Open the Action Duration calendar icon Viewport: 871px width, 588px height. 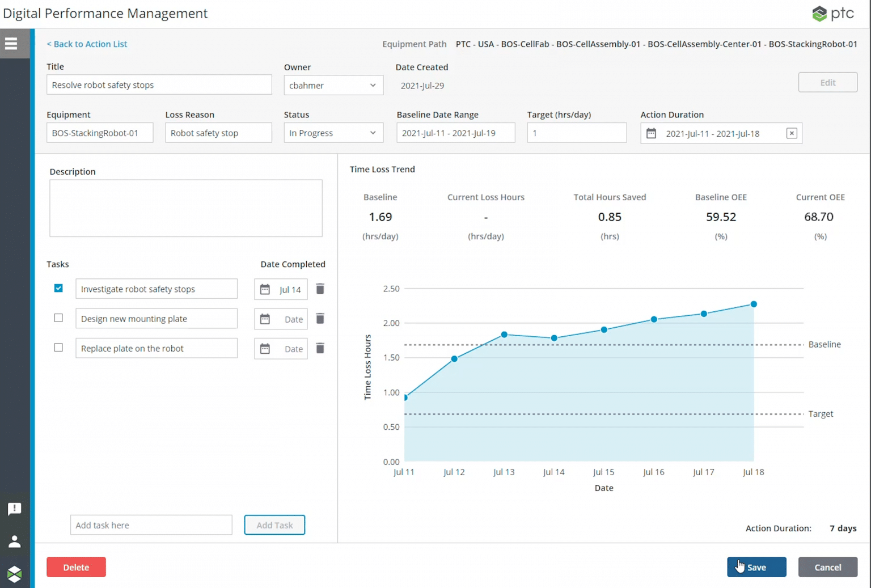tap(650, 133)
